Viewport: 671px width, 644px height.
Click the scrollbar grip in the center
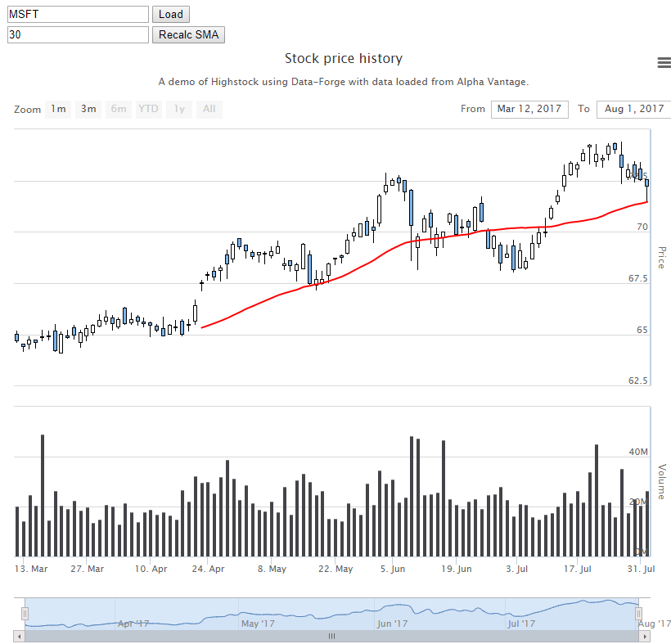coord(331,637)
